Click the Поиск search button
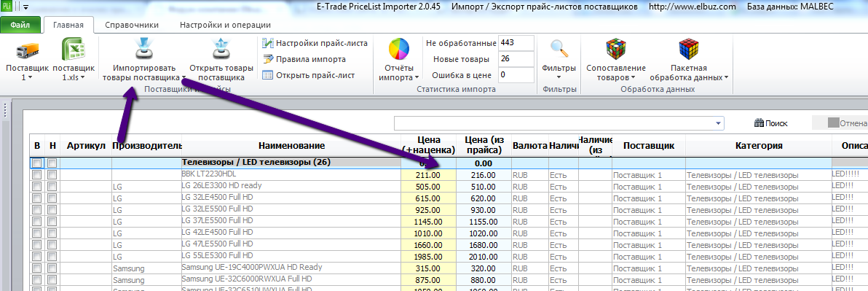The width and height of the screenshot is (868, 291). 770,123
